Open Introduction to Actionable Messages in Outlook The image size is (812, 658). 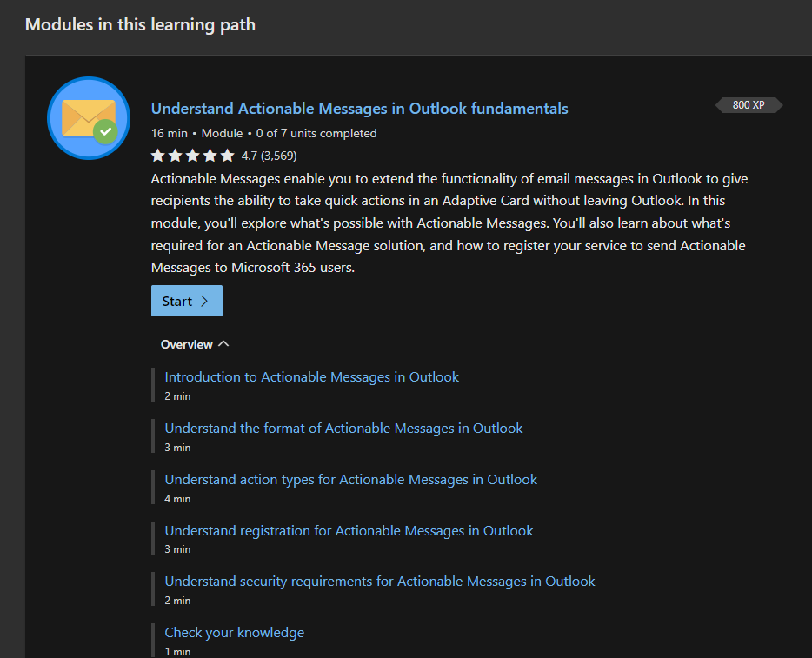311,377
